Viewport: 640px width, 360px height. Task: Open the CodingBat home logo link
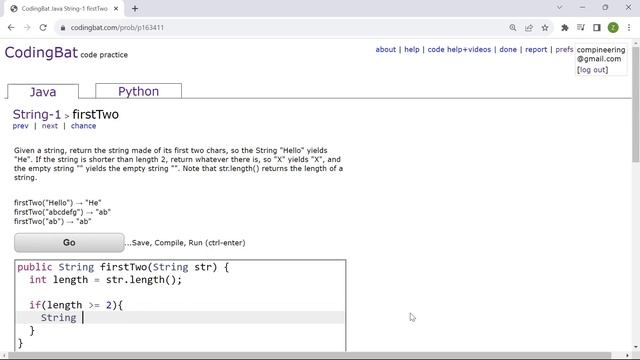(x=41, y=53)
